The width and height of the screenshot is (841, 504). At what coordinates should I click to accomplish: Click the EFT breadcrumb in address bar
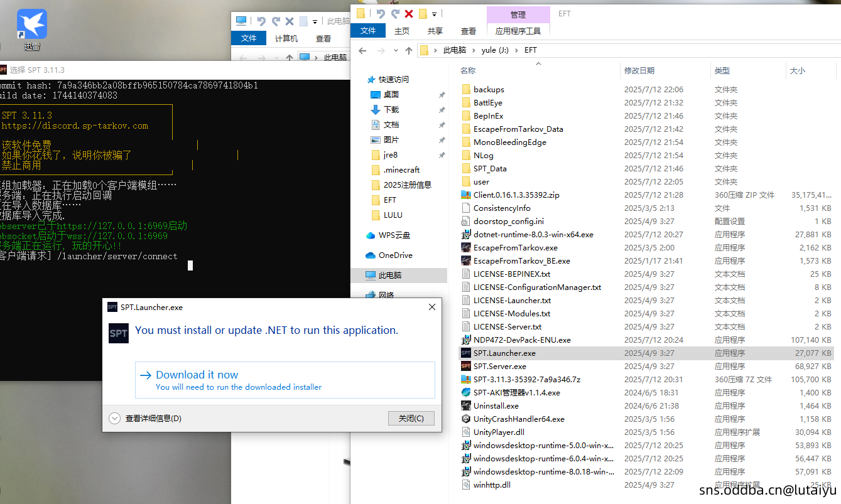pos(531,50)
